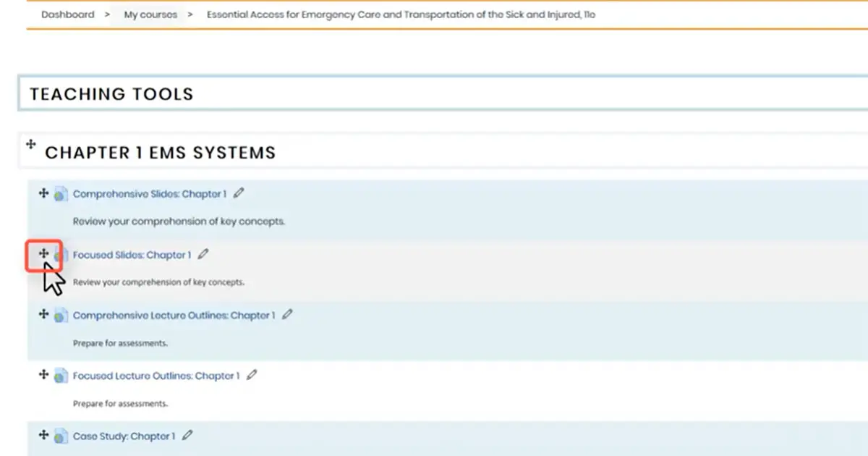
Task: Open the edit pencil for Comprehensive Slides: Chapter 1
Action: 239,193
